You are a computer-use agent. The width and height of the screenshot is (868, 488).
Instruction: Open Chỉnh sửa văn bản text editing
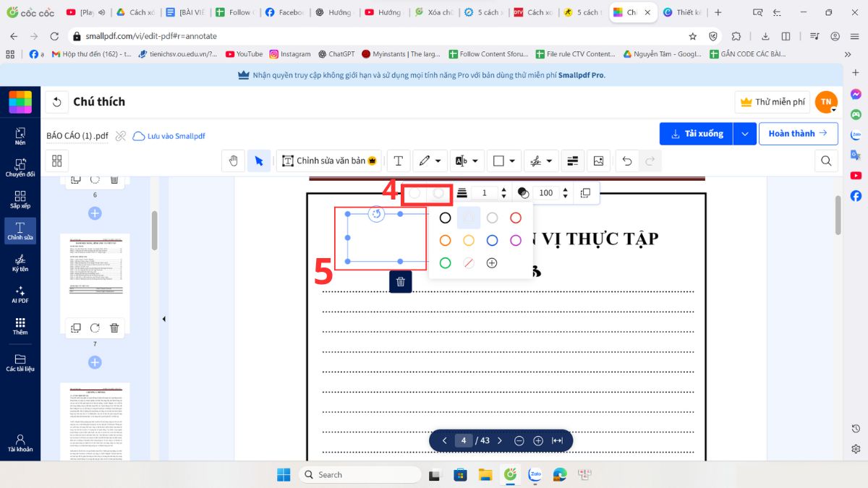[x=329, y=160]
